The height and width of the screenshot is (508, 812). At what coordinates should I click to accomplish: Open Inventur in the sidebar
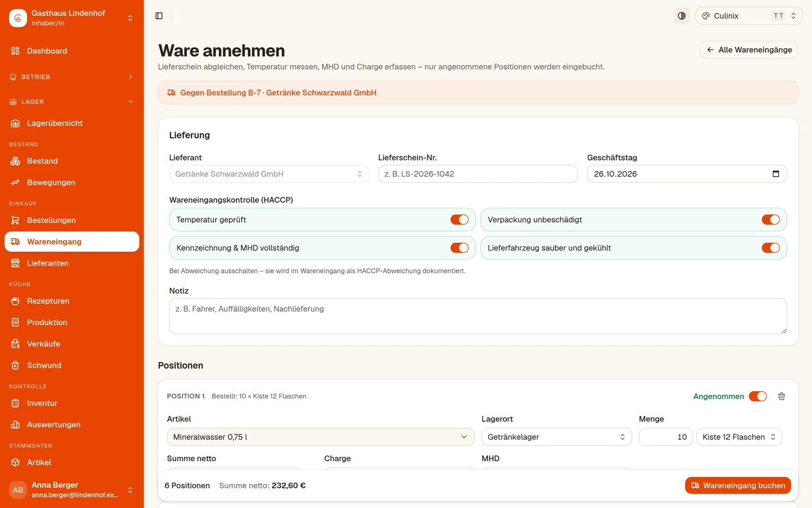coord(72,403)
